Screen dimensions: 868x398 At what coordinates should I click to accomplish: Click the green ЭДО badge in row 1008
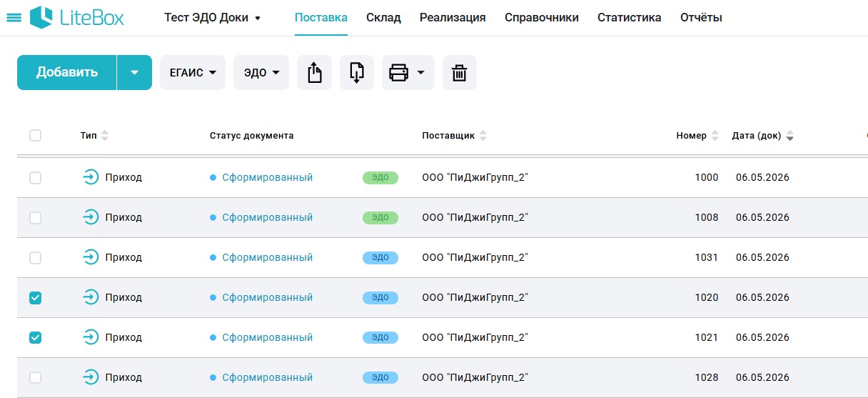[x=380, y=218]
